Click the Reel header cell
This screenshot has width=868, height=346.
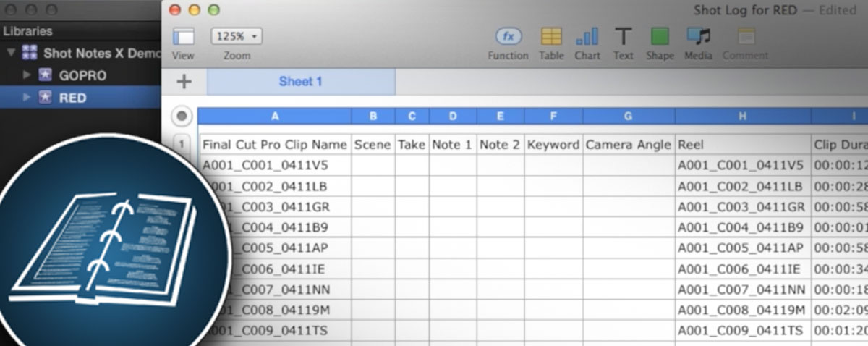[743, 145]
